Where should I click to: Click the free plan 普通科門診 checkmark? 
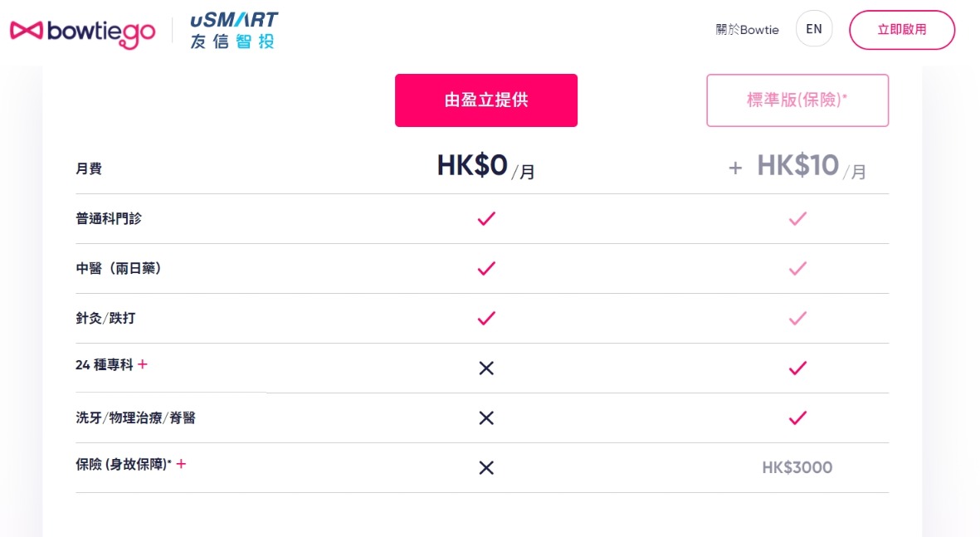coord(486,219)
